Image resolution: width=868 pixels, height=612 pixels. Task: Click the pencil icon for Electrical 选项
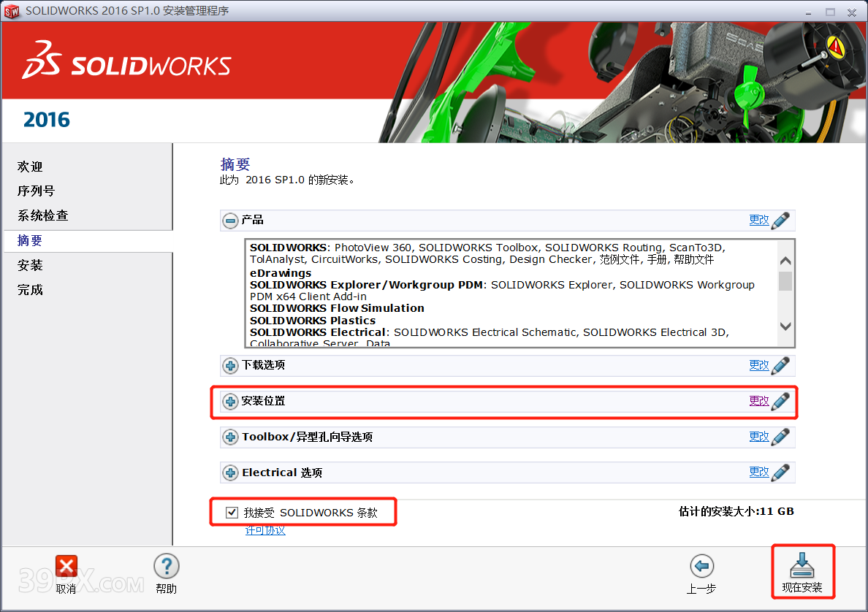coord(781,472)
